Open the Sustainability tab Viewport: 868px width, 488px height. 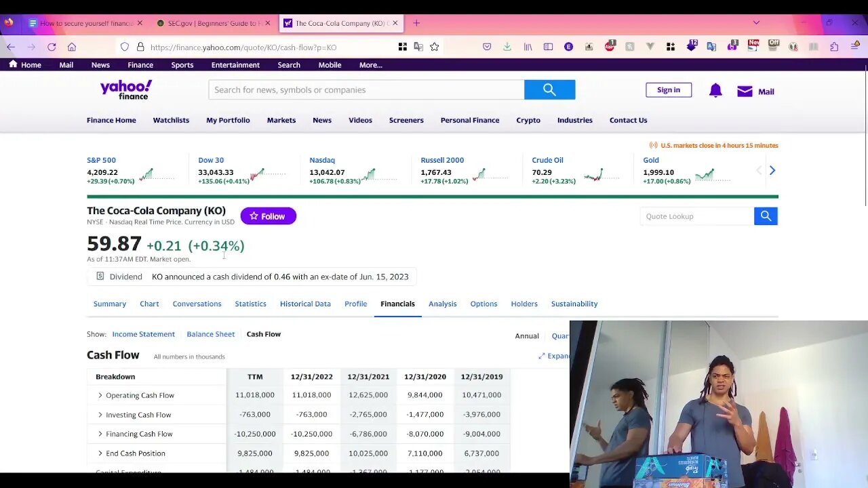tap(574, 304)
